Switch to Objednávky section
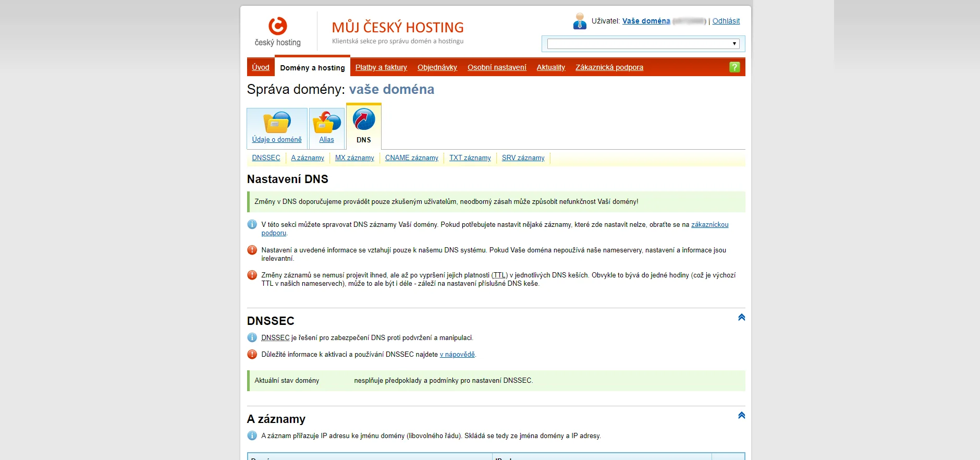The width and height of the screenshot is (980, 460). pos(437,67)
